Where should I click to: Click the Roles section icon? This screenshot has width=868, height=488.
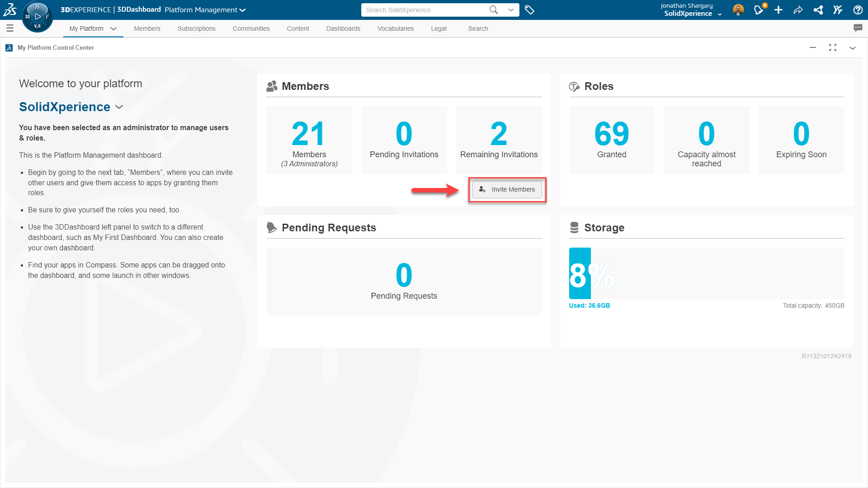574,86
